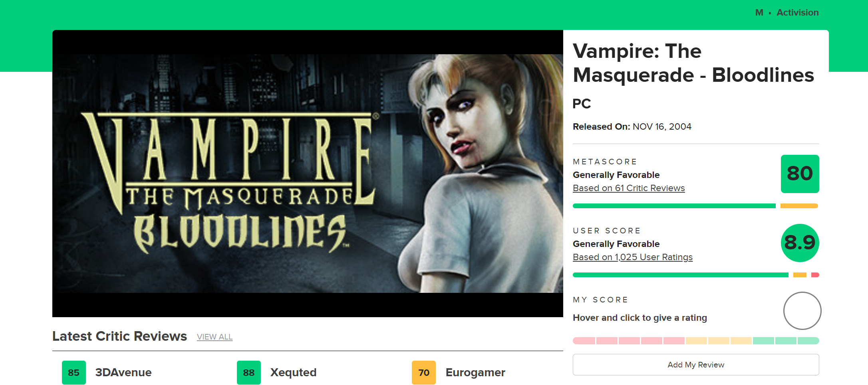The width and height of the screenshot is (868, 385).
Task: Click the green 80 Metascore badge
Action: tap(800, 174)
